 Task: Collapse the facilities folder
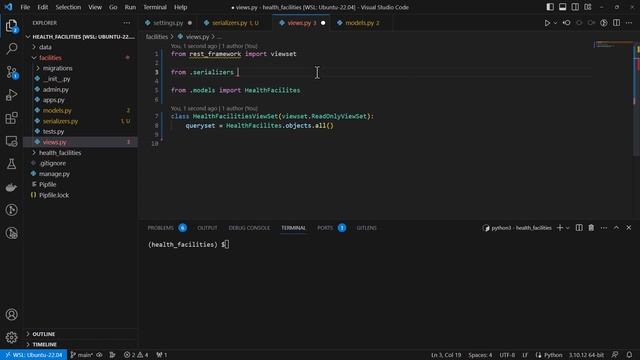click(80, 58)
